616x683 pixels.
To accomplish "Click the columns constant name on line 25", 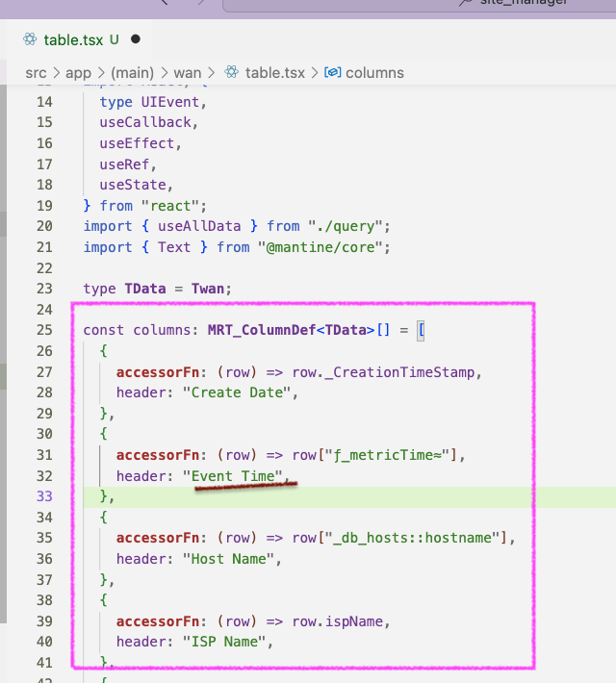I will click(x=162, y=330).
